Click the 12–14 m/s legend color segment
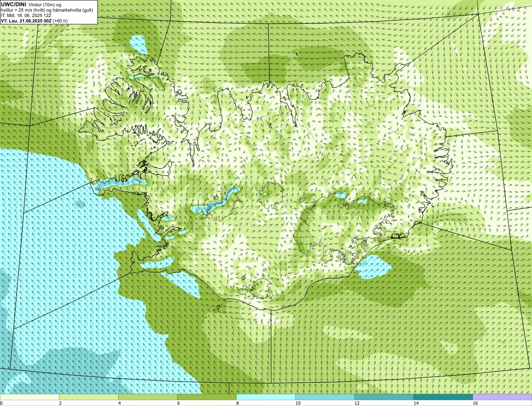Viewport: 532px width, 406px height. pyautogui.click(x=384, y=397)
